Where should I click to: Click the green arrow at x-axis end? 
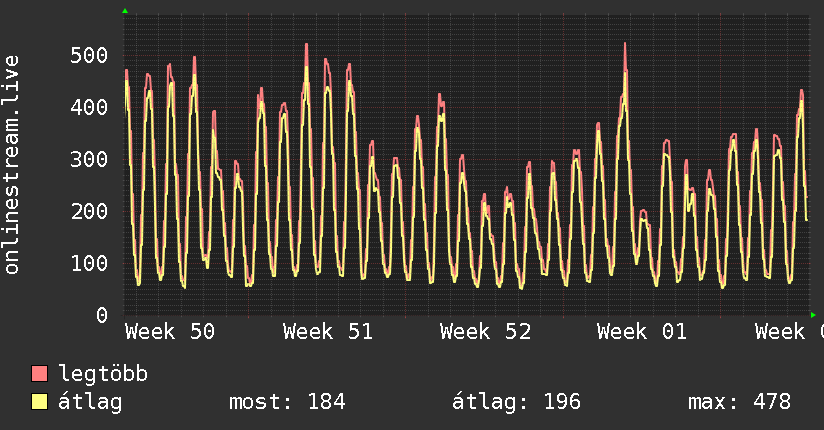point(813,315)
